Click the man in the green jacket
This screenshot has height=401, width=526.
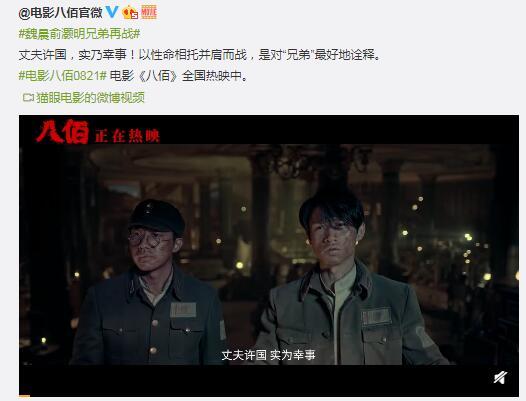point(349,279)
